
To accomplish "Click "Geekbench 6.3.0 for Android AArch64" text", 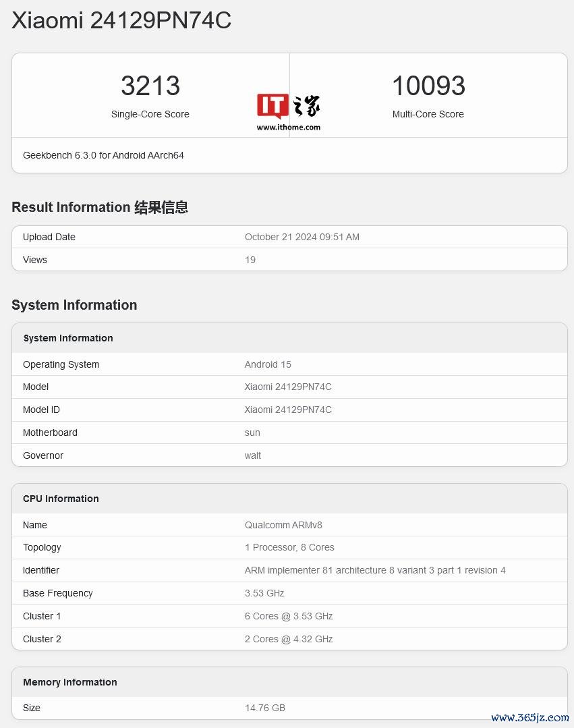I will (x=103, y=156).
